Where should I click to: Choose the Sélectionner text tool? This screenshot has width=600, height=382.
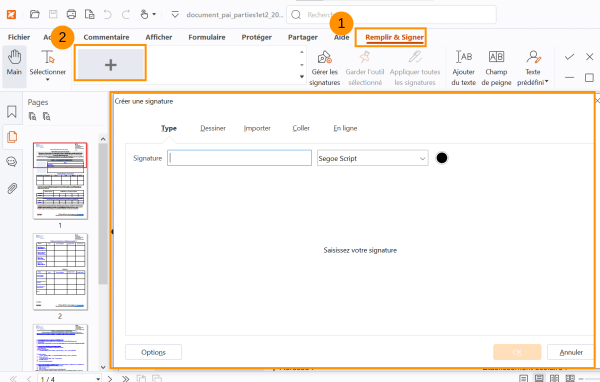tap(48, 64)
